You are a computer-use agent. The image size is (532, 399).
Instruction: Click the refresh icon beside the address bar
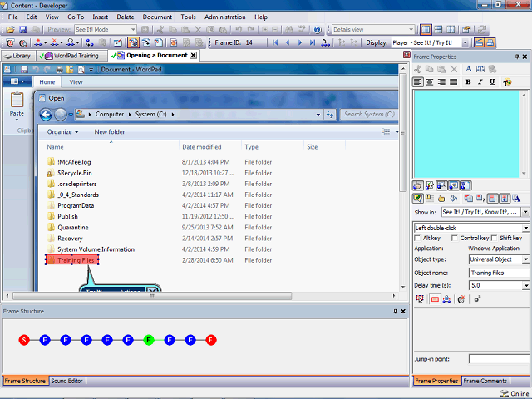coord(330,115)
